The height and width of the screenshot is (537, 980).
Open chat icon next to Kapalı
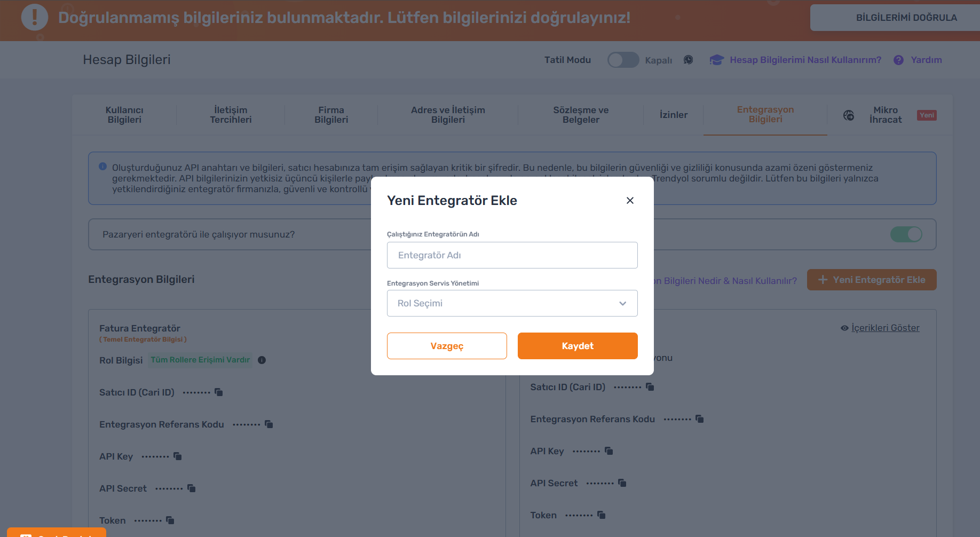tap(689, 60)
